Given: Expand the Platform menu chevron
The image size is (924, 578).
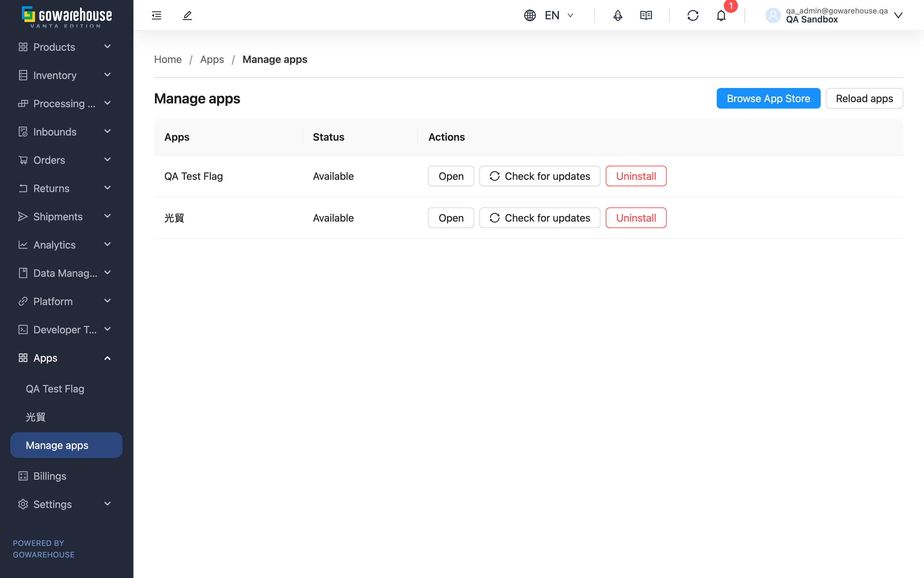Looking at the screenshot, I should click(x=108, y=301).
